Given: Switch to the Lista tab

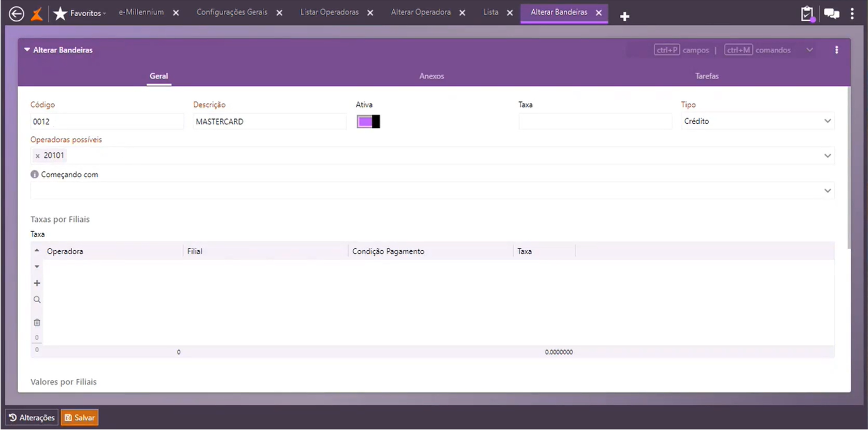Looking at the screenshot, I should pyautogui.click(x=491, y=12).
